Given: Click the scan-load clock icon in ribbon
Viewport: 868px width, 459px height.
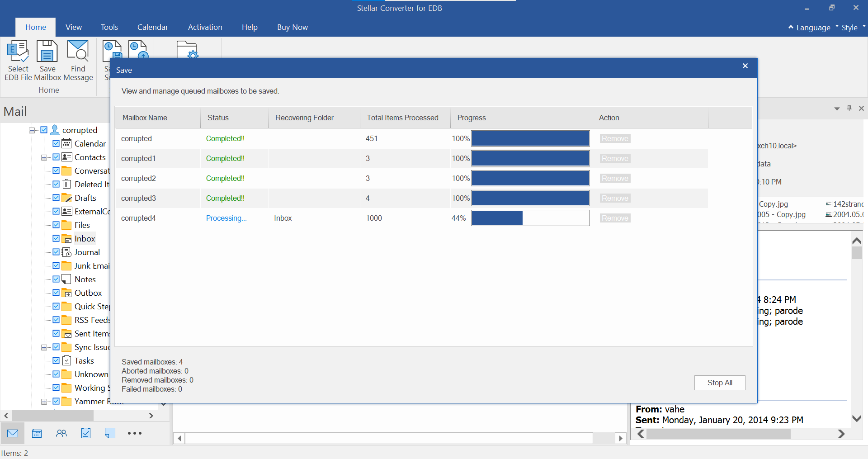Looking at the screenshot, I should click(x=138, y=49).
